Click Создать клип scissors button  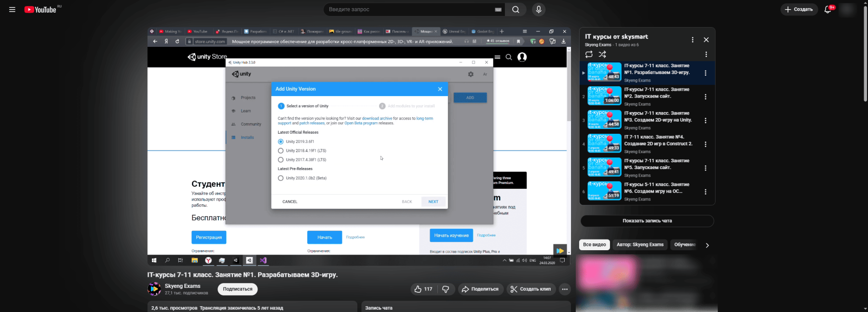point(530,289)
